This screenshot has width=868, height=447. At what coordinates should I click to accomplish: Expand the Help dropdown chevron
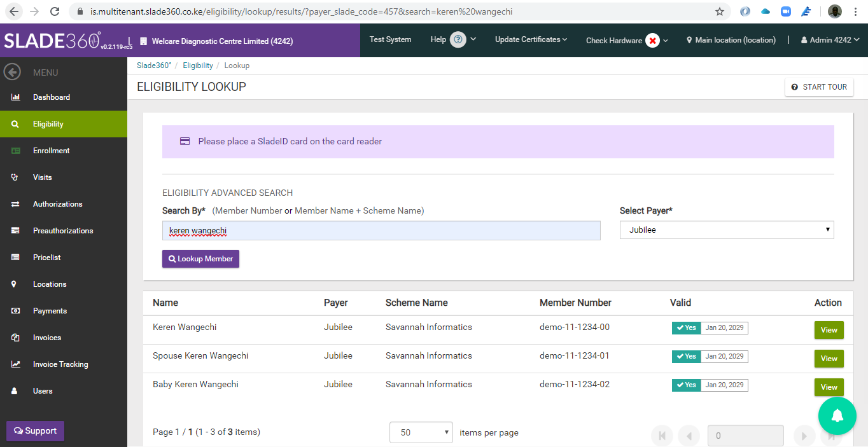(473, 39)
